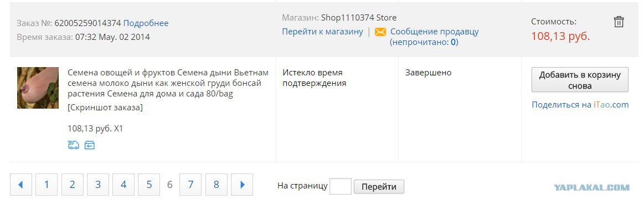
Task: Go to the previous page with the left arrow
Action: click(x=21, y=185)
